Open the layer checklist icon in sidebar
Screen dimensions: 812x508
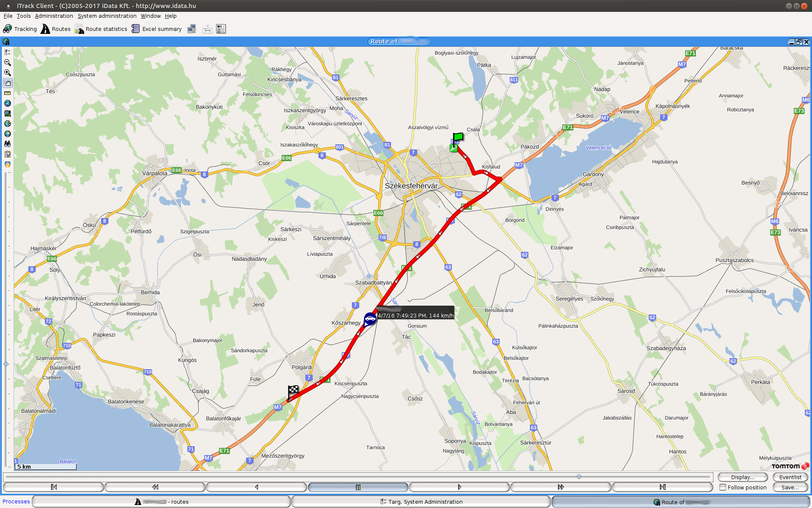7,52
